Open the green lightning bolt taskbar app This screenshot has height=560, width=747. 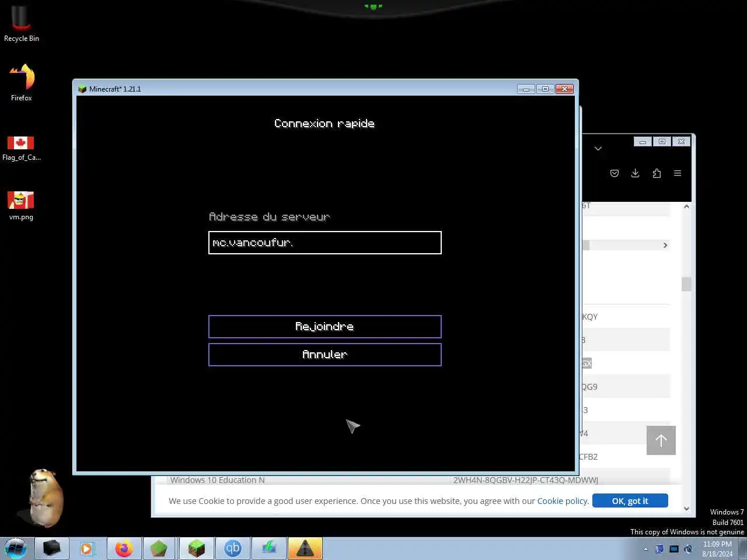269,548
